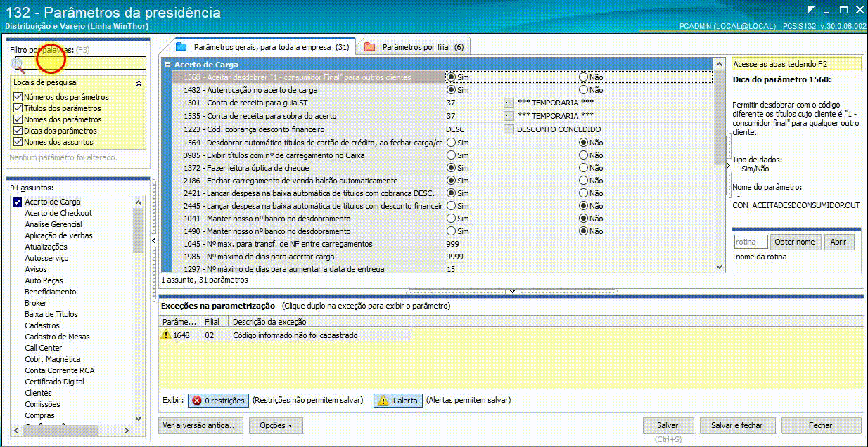Image resolution: width=868 pixels, height=447 pixels.
Task: Click the Fechar button
Action: [x=820, y=425]
